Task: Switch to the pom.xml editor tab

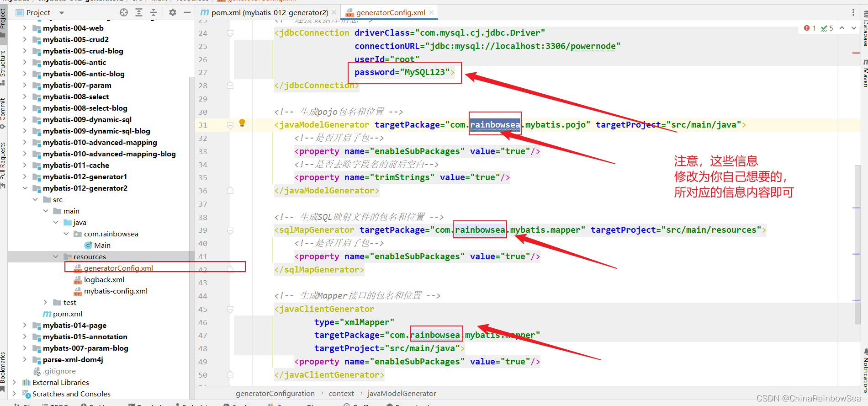Action: pyautogui.click(x=269, y=12)
